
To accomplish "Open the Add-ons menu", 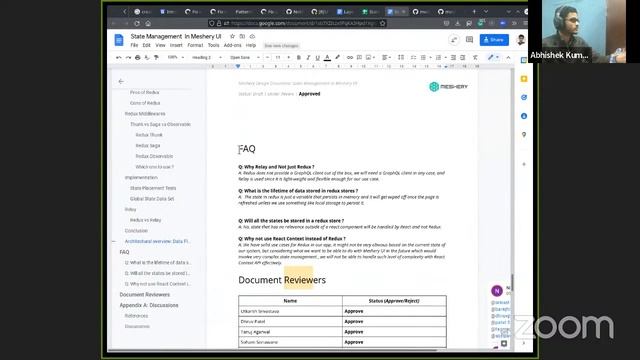I will [x=232, y=45].
